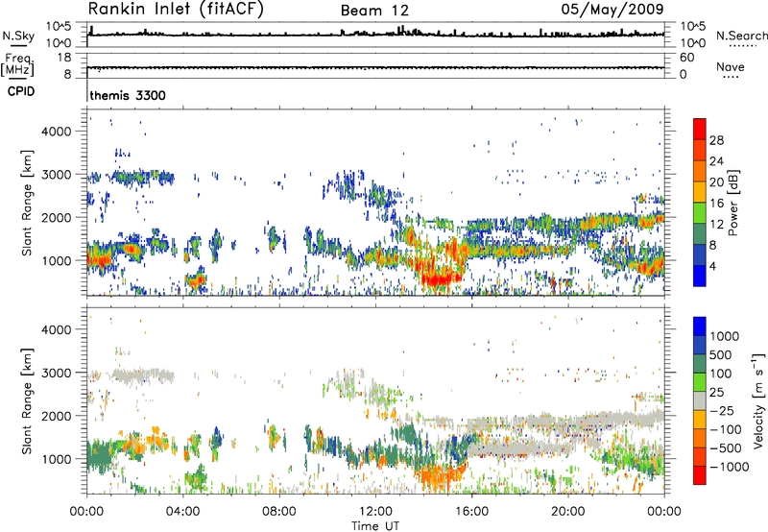Pick the light green 12–16 dB power swatch
768x532 pixels.
tap(700, 212)
